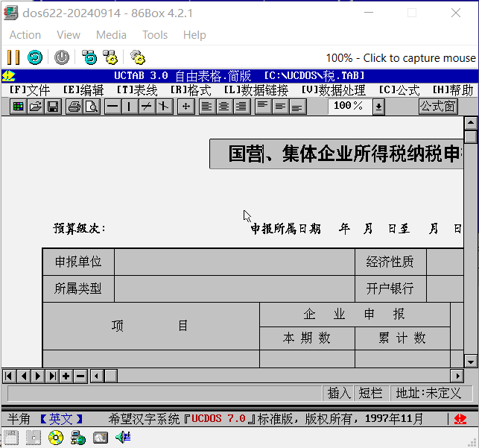Click the new table icon in UCTAB toolbar
The height and width of the screenshot is (448, 479).
point(19,107)
